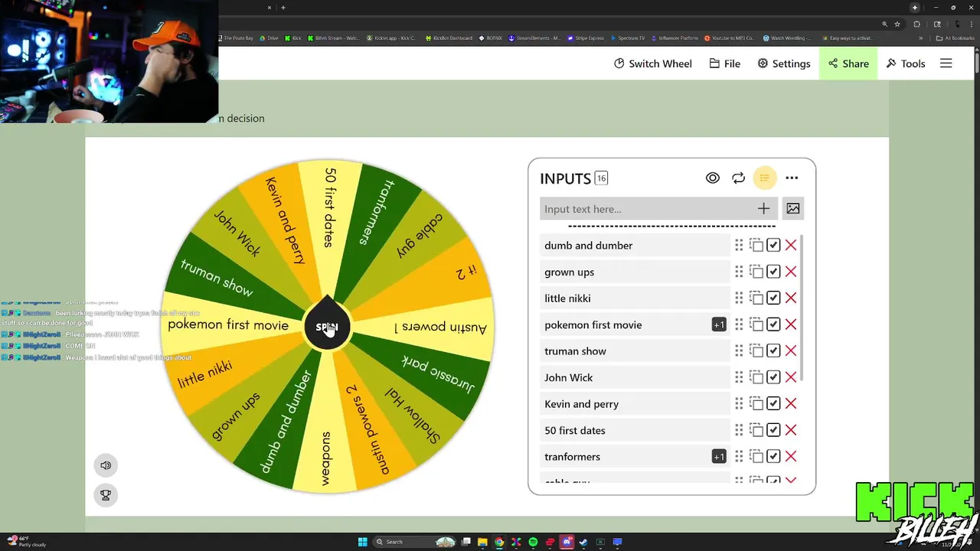
Task: Open Chrome from the taskbar
Action: pyautogui.click(x=499, y=542)
